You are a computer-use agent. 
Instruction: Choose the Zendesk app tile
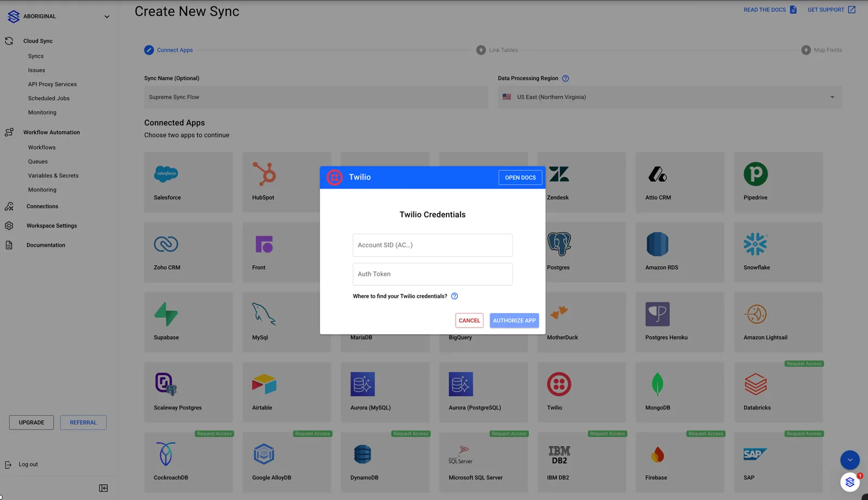[582, 182]
